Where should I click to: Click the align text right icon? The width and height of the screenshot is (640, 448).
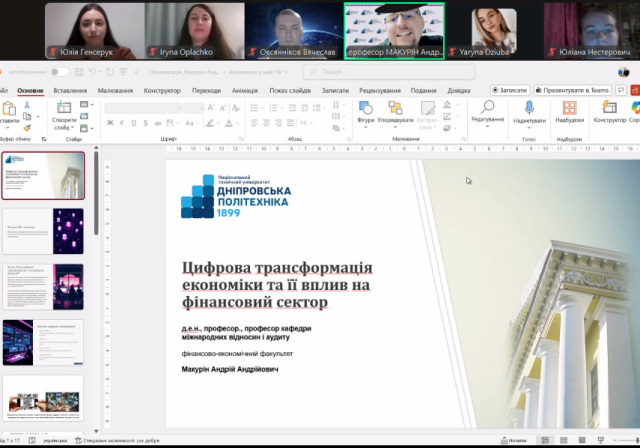[278, 122]
